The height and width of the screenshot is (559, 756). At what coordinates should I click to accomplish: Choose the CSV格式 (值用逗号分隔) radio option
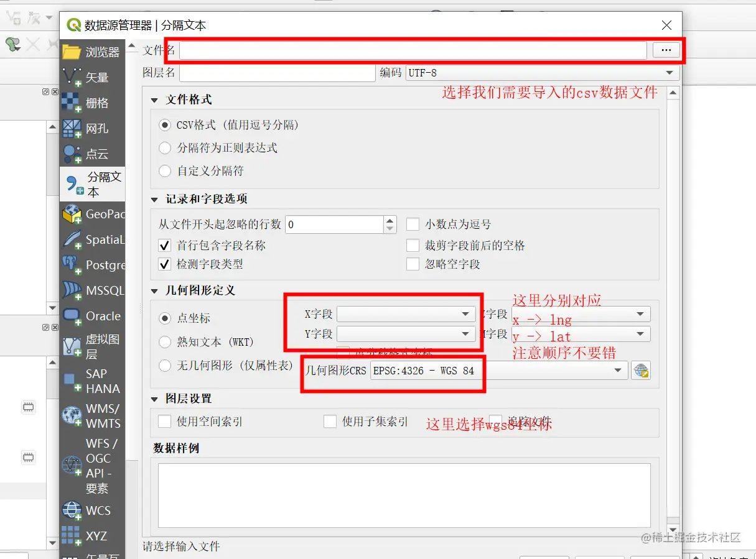click(x=165, y=125)
